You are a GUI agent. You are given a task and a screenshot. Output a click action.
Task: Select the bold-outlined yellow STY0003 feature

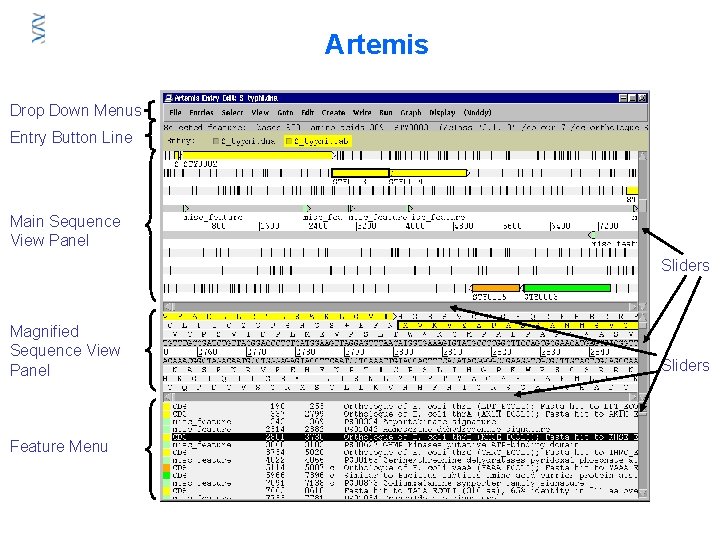click(360, 173)
